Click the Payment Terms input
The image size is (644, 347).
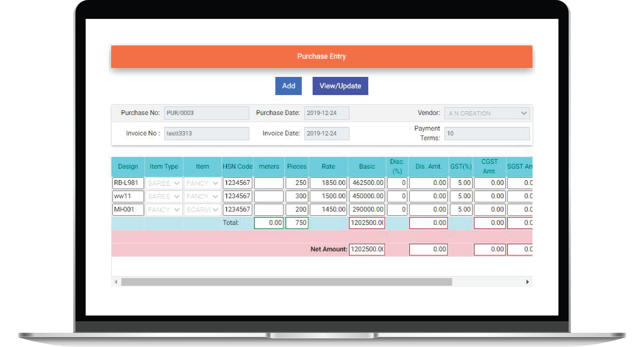coord(487,134)
